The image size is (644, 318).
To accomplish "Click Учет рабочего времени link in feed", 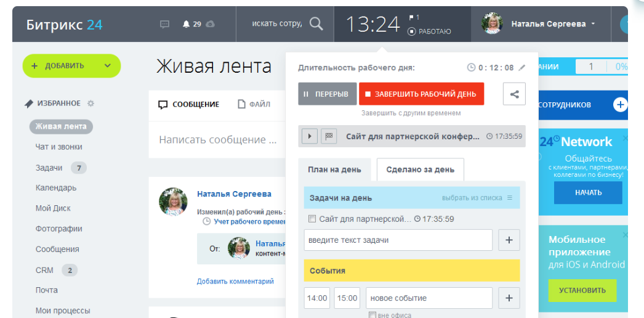I will (x=250, y=221).
